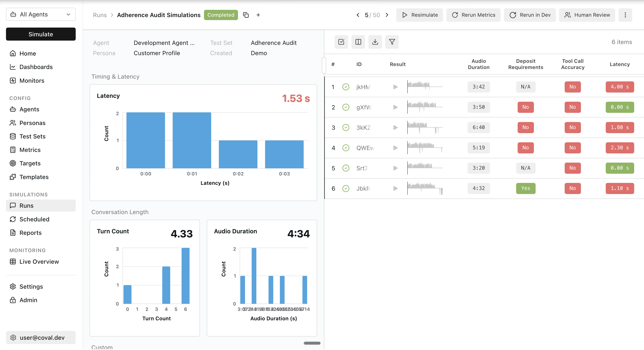The image size is (644, 350).
Task: Click the download results icon
Action: click(x=375, y=42)
